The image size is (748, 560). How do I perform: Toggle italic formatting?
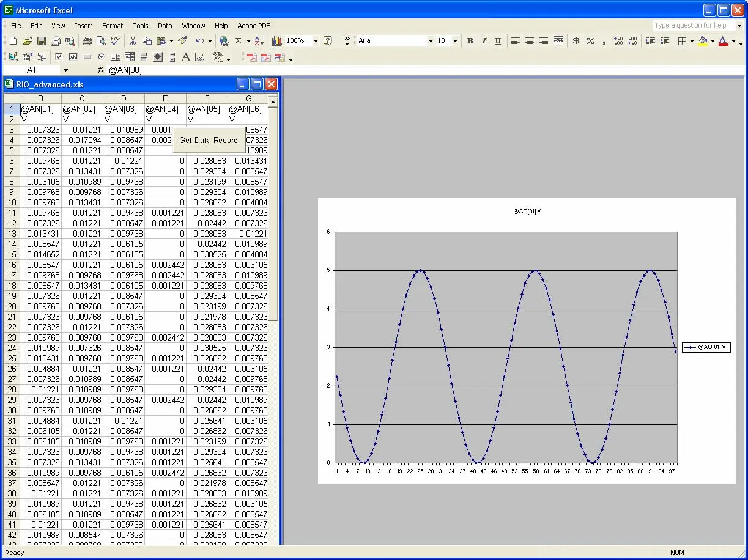[484, 41]
